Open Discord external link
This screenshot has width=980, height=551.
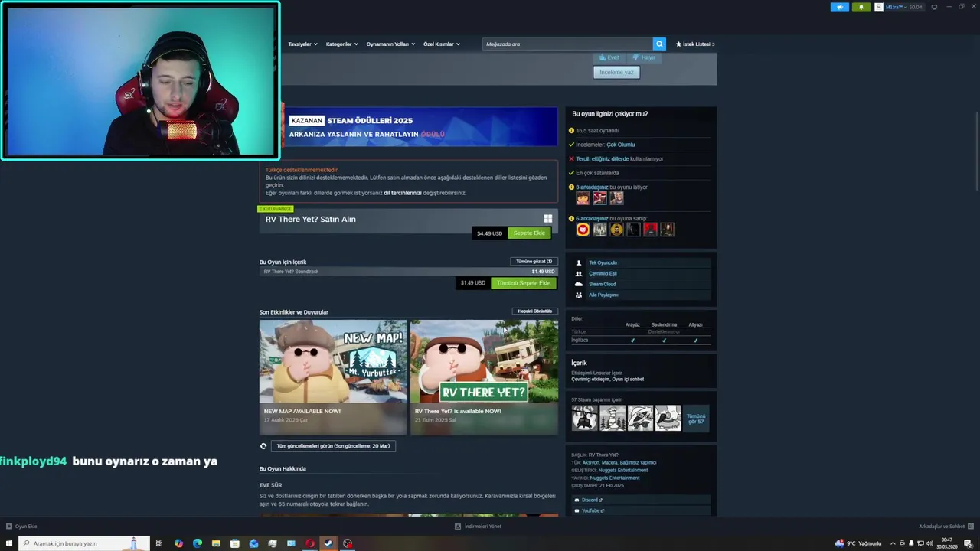pos(590,500)
